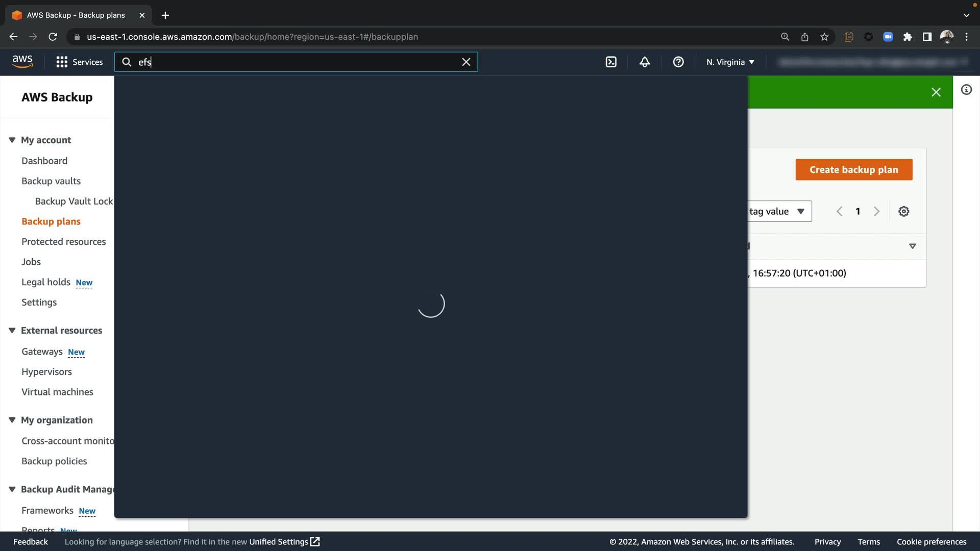Go to Backup vaults page

[x=51, y=181]
